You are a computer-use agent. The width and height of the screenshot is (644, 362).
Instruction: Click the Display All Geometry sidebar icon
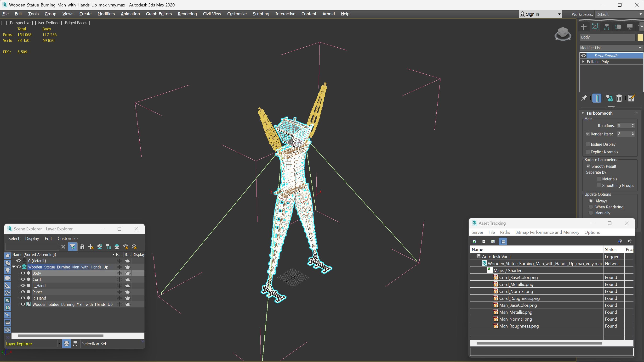click(8, 256)
